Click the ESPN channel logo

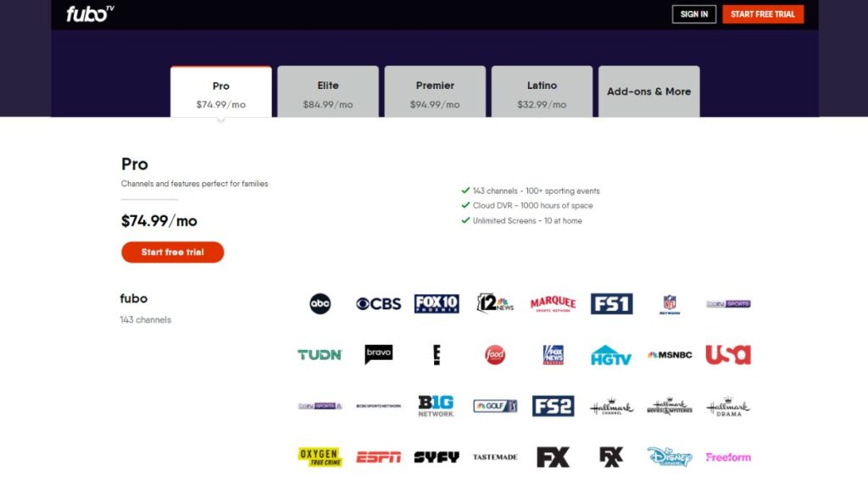(378, 457)
